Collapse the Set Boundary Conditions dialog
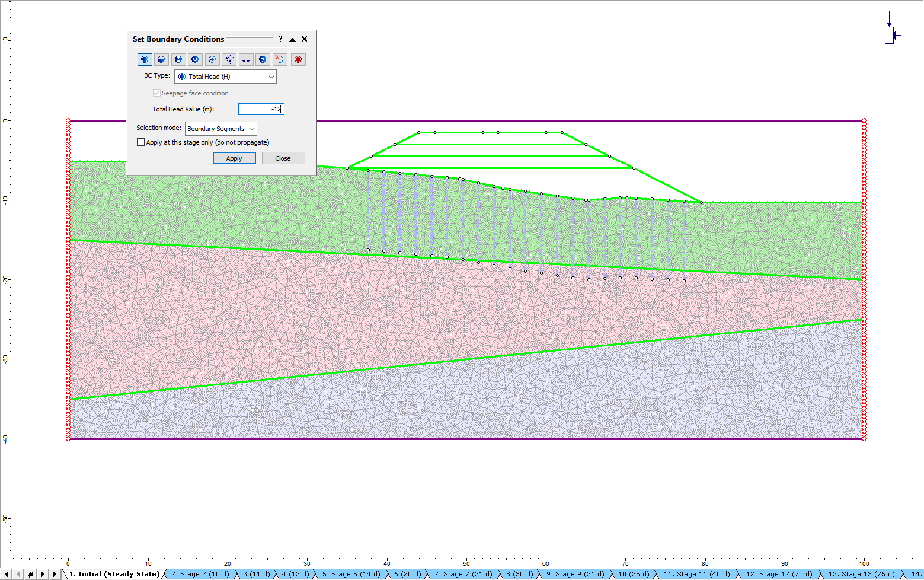The height and width of the screenshot is (580, 924). pos(292,39)
